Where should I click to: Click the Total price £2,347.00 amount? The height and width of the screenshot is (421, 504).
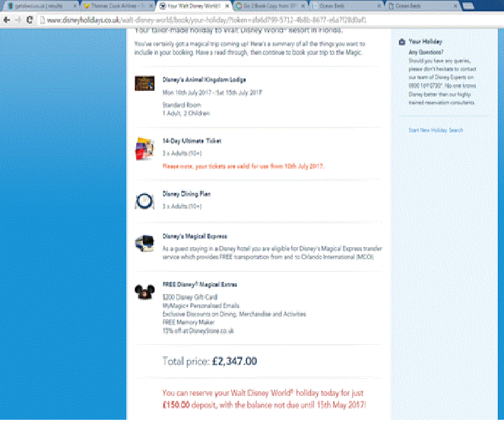(x=235, y=361)
